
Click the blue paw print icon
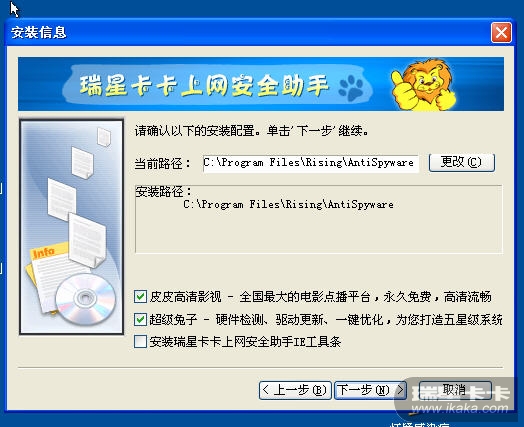[x=351, y=88]
